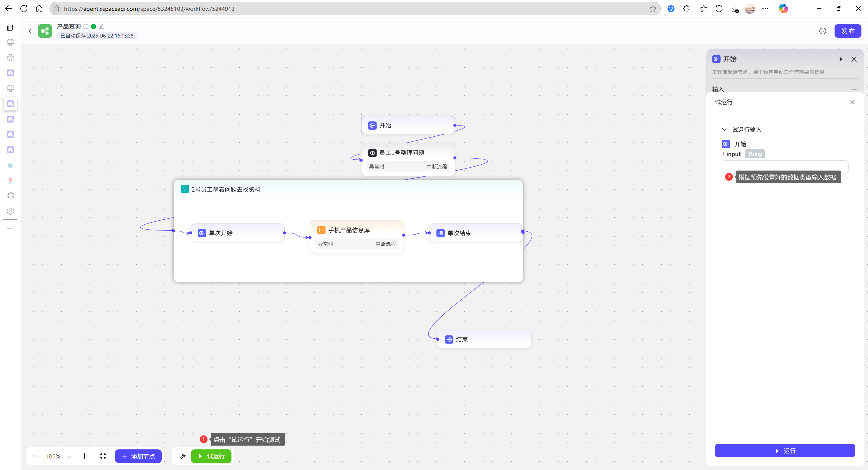The height and width of the screenshot is (470, 868).
Task: Click the 运行 button in test panel
Action: coord(785,451)
